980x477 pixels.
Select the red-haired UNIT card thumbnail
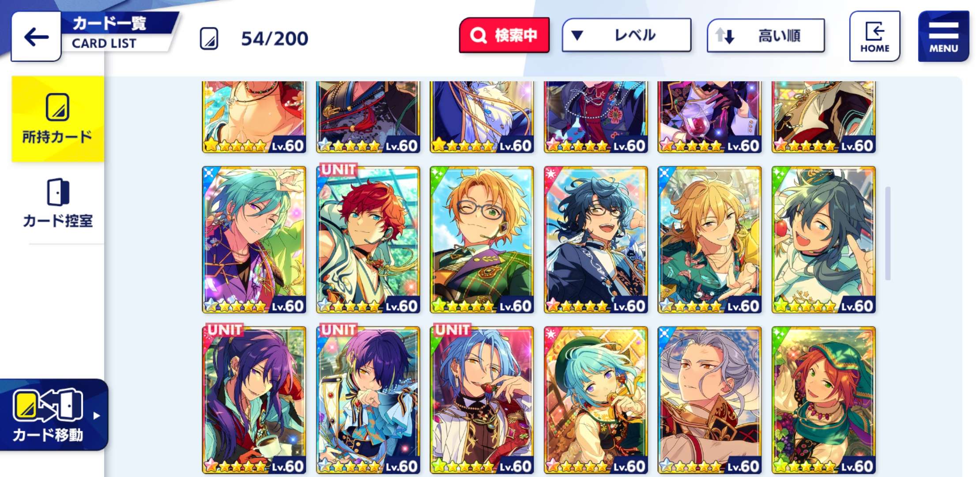point(368,239)
